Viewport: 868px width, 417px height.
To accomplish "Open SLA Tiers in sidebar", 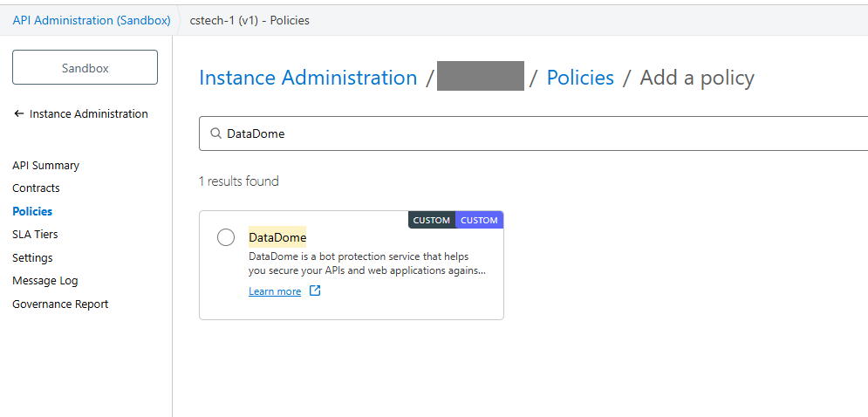I will click(x=35, y=235).
